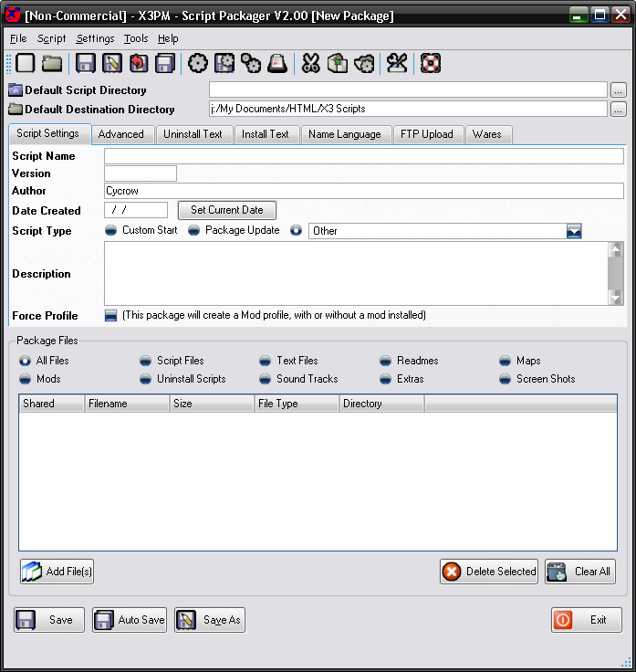Click the stamp icon in the toolbar
636x672 pixels.
tap(277, 63)
